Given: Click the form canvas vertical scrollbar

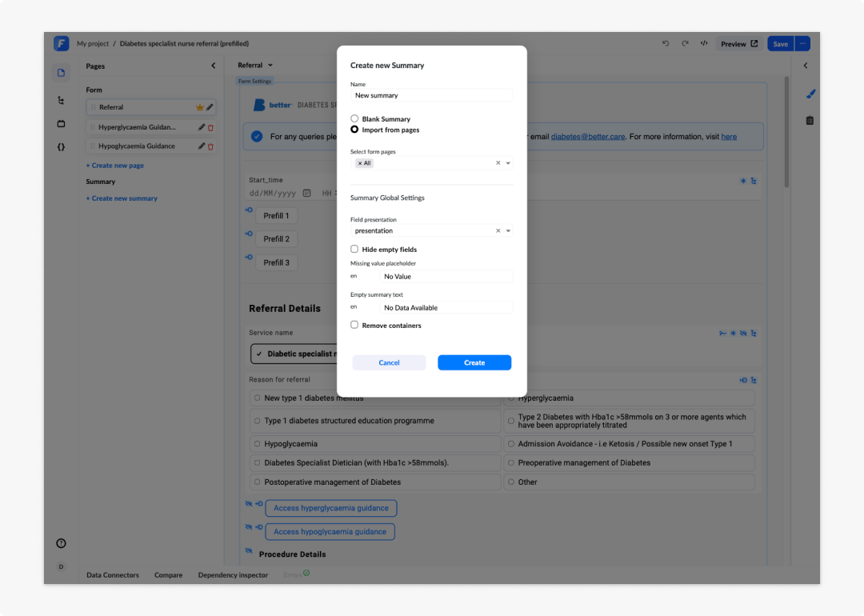Looking at the screenshot, I should pyautogui.click(x=786, y=132).
